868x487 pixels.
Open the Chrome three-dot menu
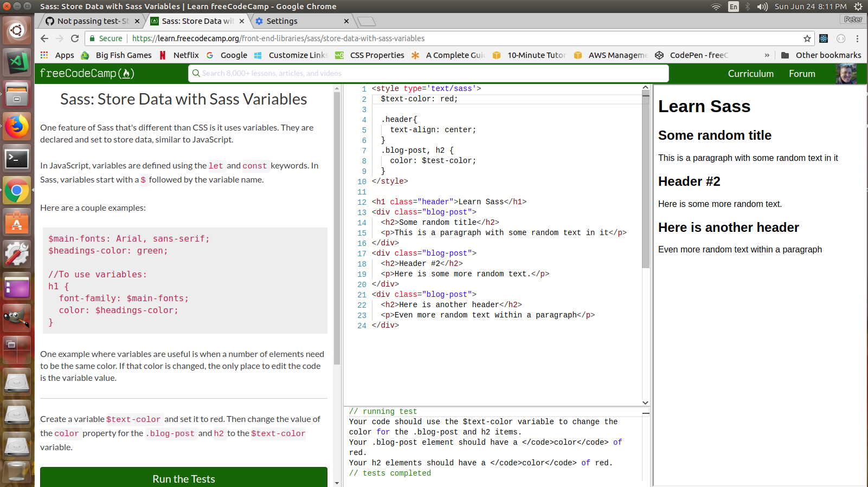click(x=857, y=38)
